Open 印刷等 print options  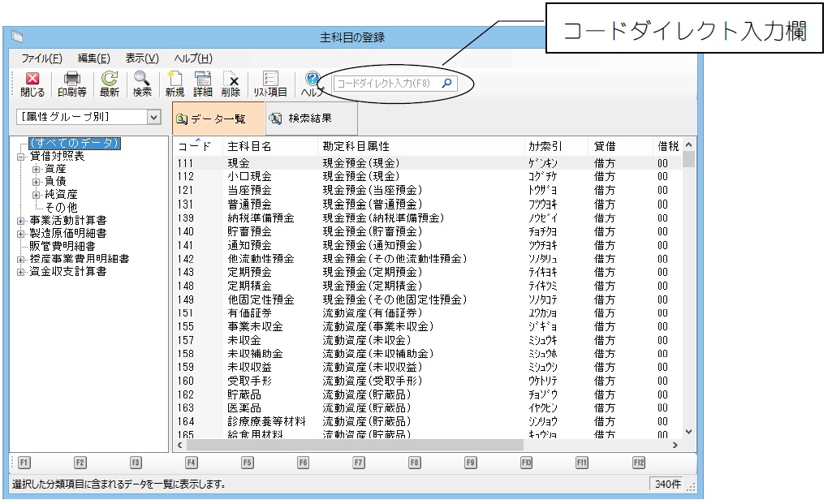click(x=71, y=84)
